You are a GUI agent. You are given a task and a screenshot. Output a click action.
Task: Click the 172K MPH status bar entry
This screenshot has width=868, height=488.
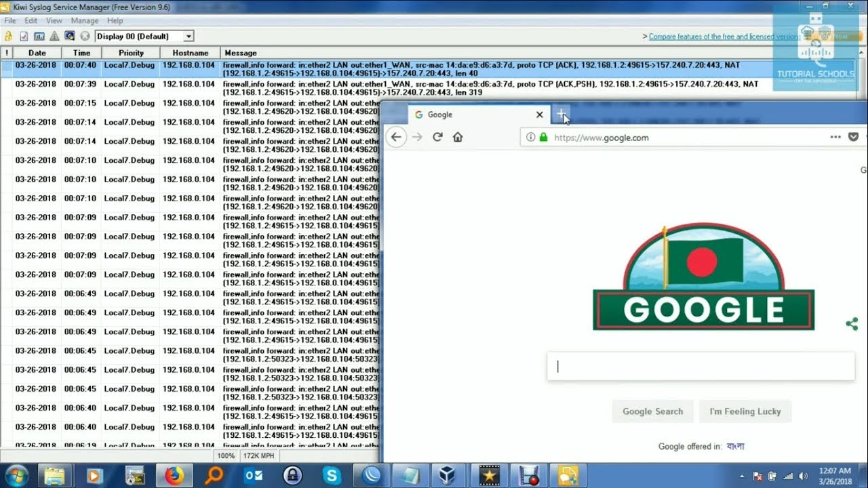coord(259,456)
